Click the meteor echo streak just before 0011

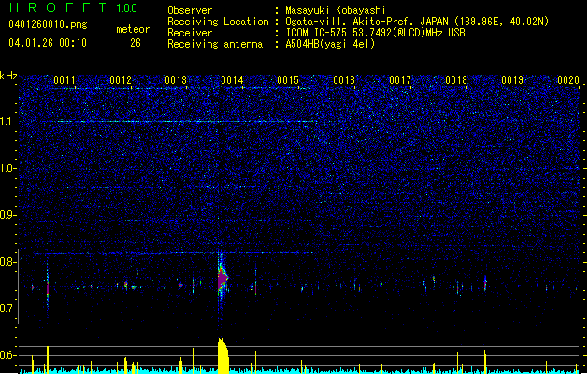pos(48,287)
